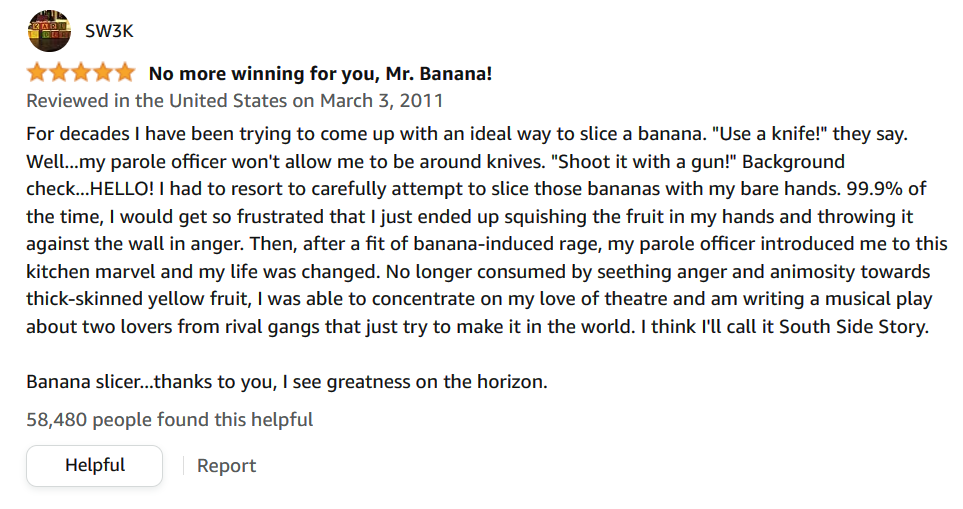The width and height of the screenshot is (963, 509).
Task: Open the SW3K reviewer profile name
Action: tap(109, 30)
